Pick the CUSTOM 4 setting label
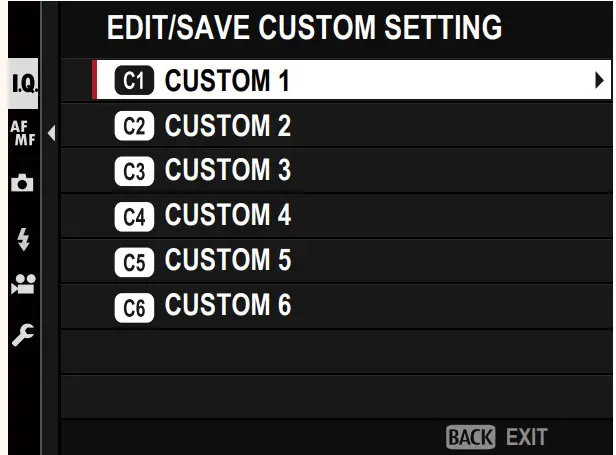This screenshot has width=616, height=455. pyautogui.click(x=227, y=217)
